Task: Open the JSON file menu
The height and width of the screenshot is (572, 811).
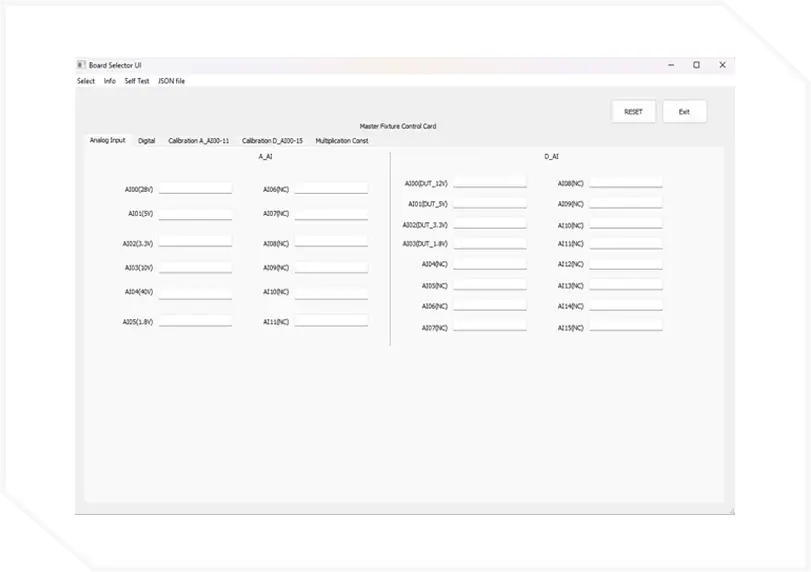Action: pos(172,81)
